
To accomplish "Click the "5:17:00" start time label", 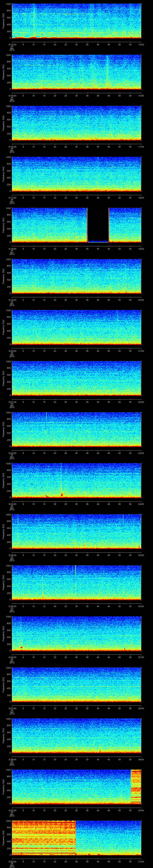I will [12, 197].
